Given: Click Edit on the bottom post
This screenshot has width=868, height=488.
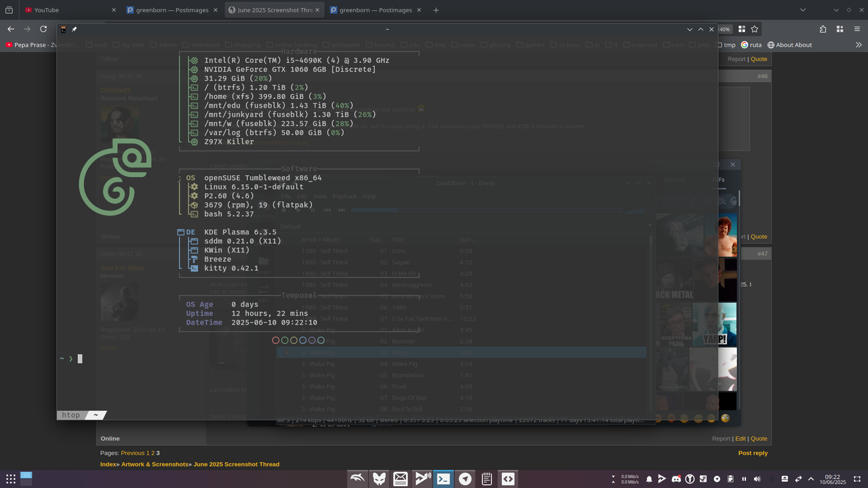Looking at the screenshot, I should coord(741,439).
